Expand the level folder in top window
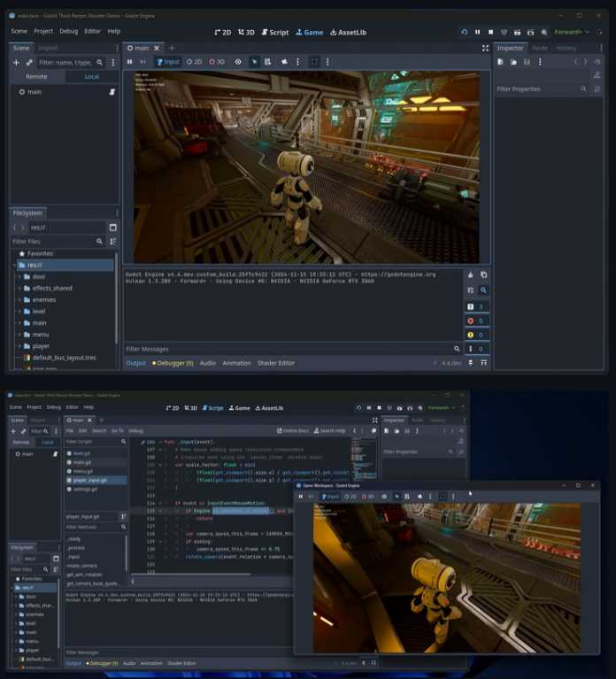The image size is (616, 679). (19, 312)
